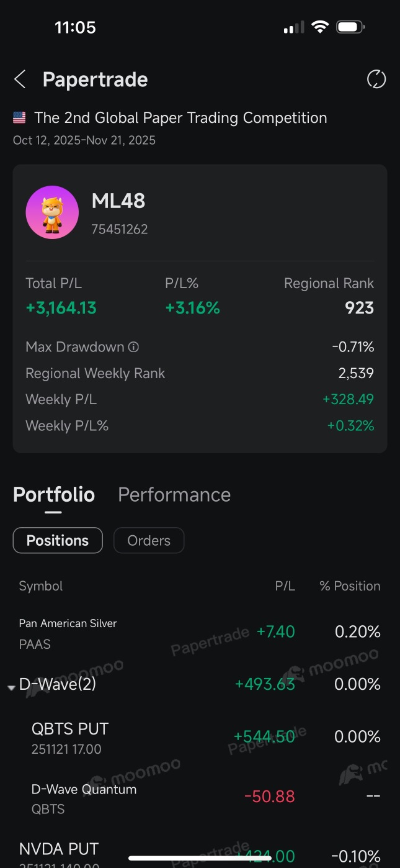Viewport: 400px width, 868px height.
Task: Switch to the Performance tab
Action: click(x=174, y=494)
